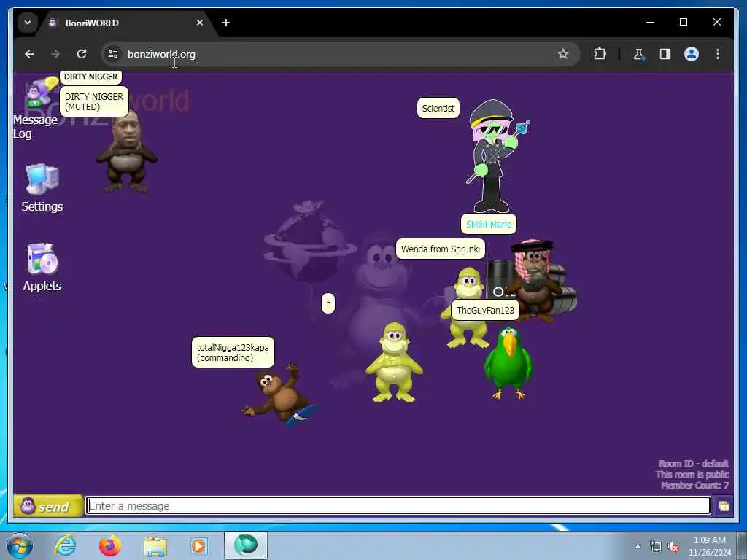This screenshot has height=560, width=747.
Task: Open Windows Media Player from taskbar
Action: coord(198,545)
